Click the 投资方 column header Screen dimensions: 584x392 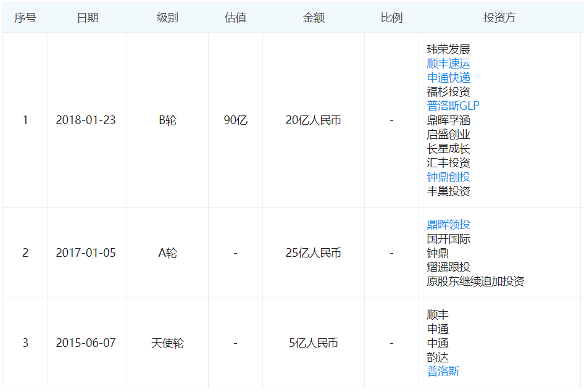(x=499, y=17)
